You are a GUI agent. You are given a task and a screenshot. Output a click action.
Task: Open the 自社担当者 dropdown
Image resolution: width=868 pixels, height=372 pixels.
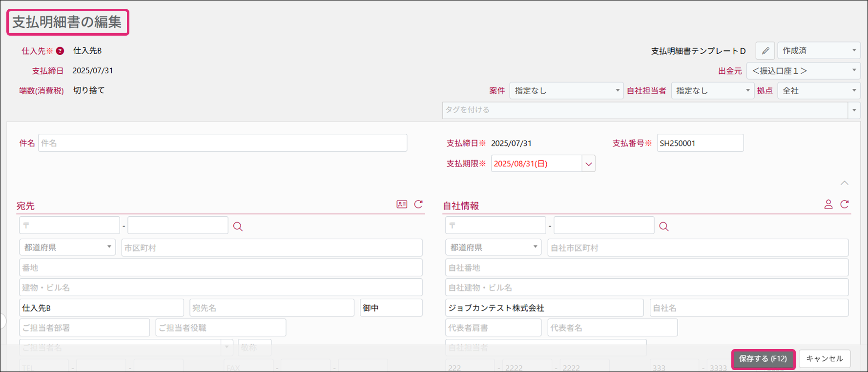pyautogui.click(x=712, y=91)
